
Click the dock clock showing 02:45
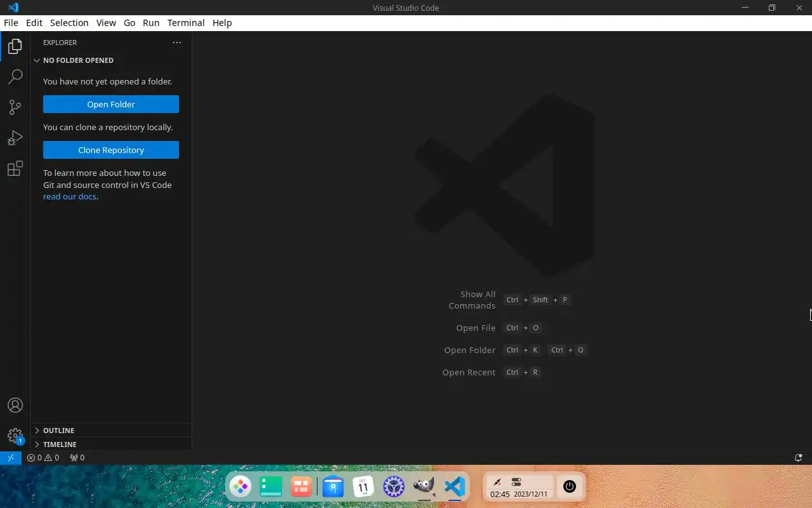pos(500,494)
